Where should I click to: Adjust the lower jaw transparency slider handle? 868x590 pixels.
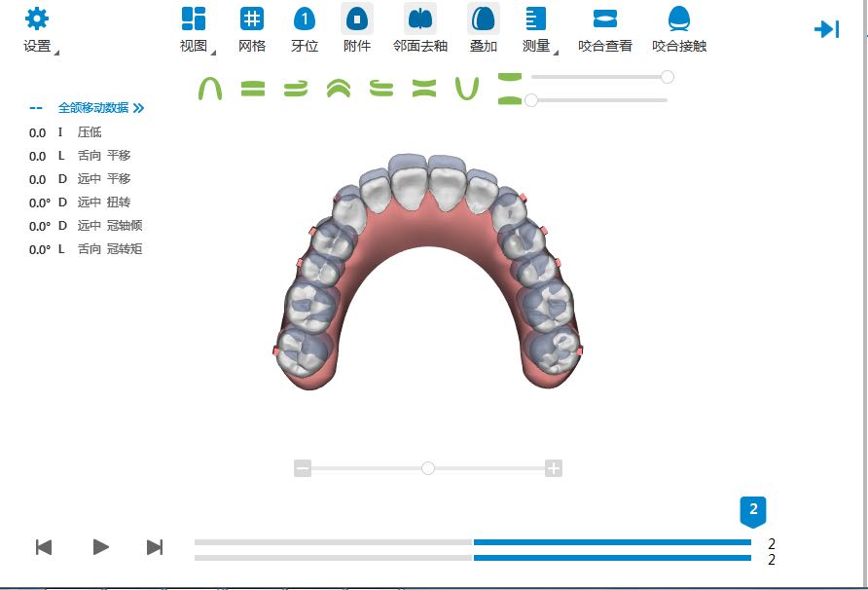click(x=531, y=100)
